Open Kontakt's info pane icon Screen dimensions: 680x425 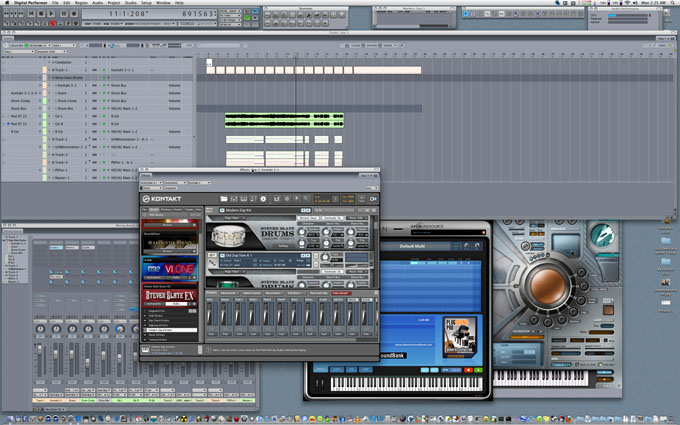[x=263, y=199]
